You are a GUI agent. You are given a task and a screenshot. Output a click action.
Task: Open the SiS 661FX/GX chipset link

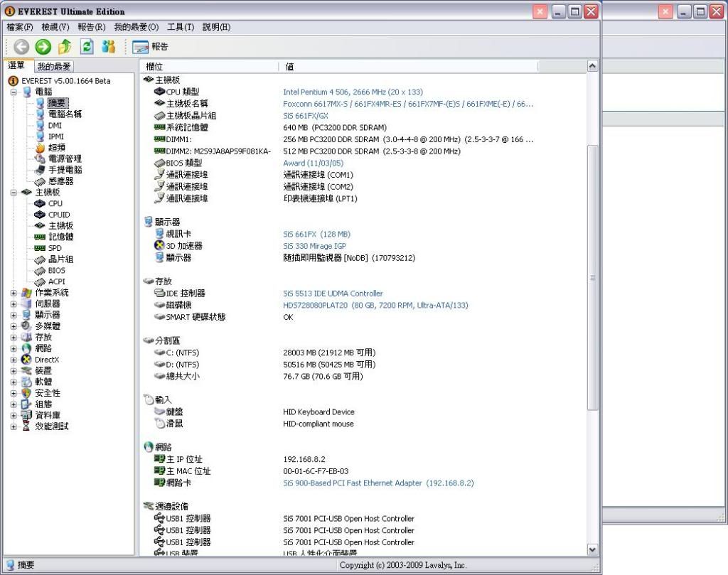tap(306, 116)
